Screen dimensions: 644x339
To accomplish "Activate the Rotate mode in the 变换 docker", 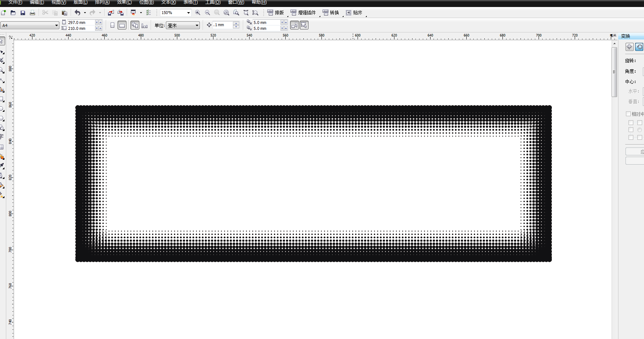I will click(x=639, y=47).
